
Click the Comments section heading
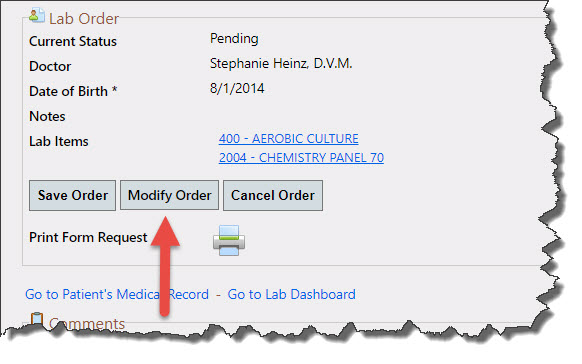click(87, 324)
